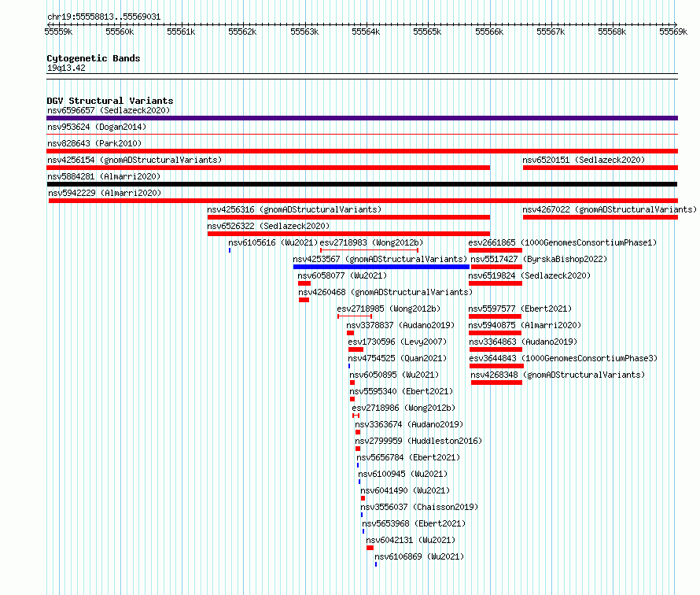Click the 55561k ruler tick label
Screen dimensions: 700x595
pyautogui.click(x=181, y=31)
